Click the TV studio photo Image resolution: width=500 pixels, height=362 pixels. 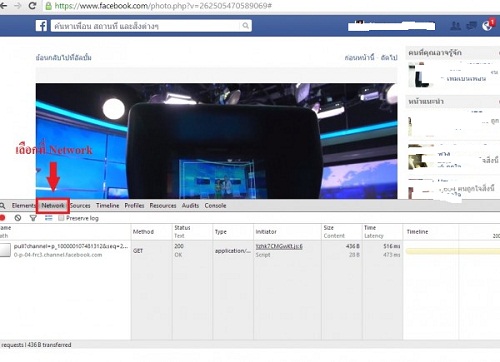tap(217, 141)
